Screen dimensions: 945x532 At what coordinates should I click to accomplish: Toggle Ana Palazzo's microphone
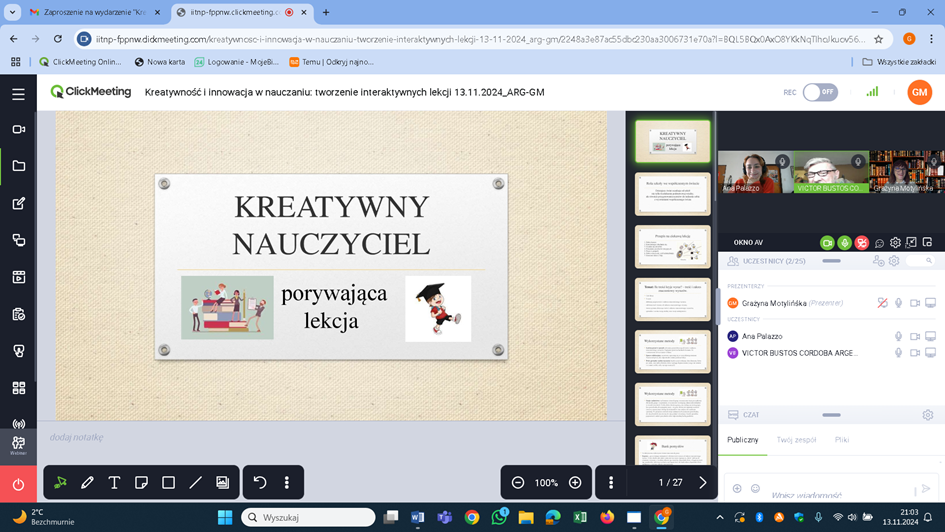899,336
